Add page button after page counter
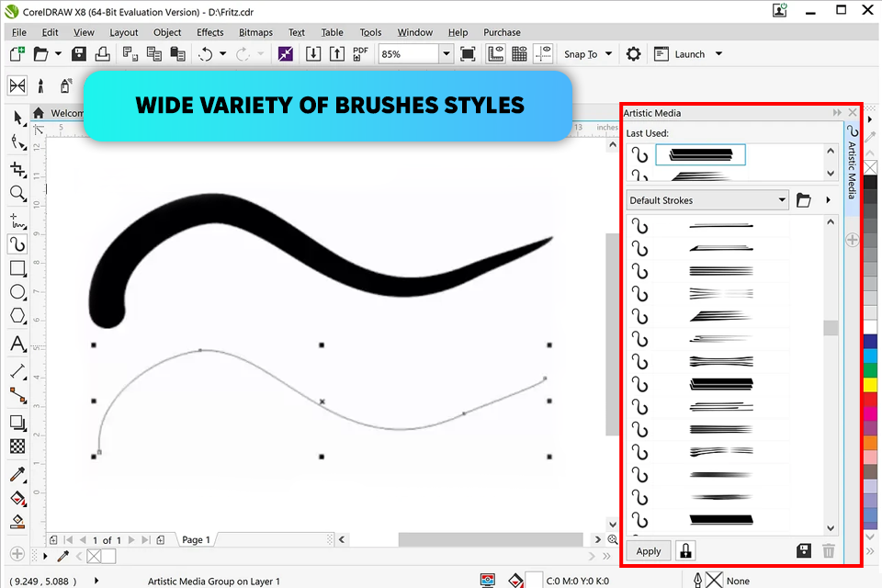Image resolution: width=882 pixels, height=588 pixels. tap(160, 539)
